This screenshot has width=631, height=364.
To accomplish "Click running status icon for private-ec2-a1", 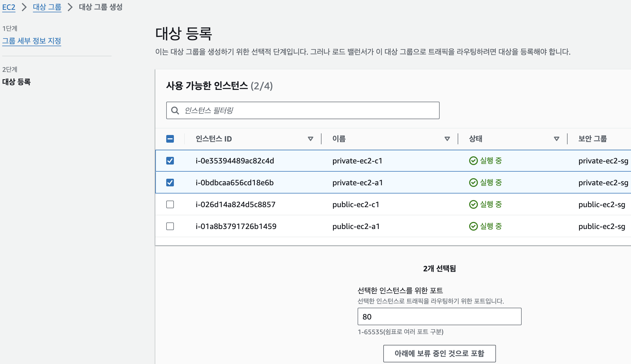I will (x=473, y=183).
